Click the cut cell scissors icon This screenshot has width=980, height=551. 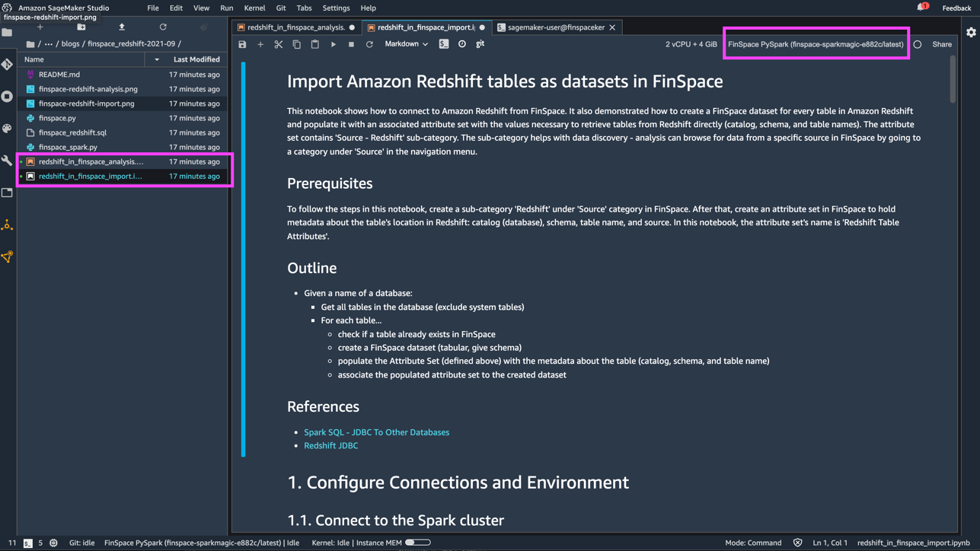pos(279,45)
